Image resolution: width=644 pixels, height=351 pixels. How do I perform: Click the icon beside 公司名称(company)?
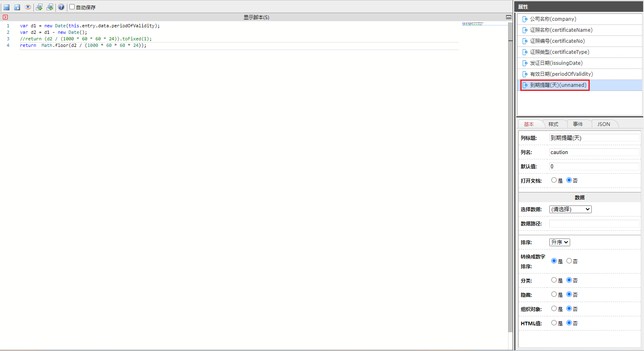[525, 19]
